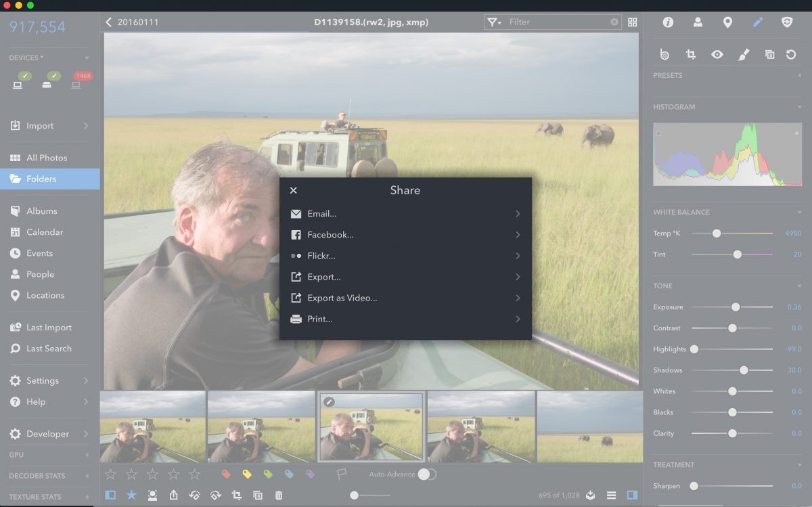Click the share icon in the bottom toolbar
The image size is (812, 507).
(x=173, y=495)
